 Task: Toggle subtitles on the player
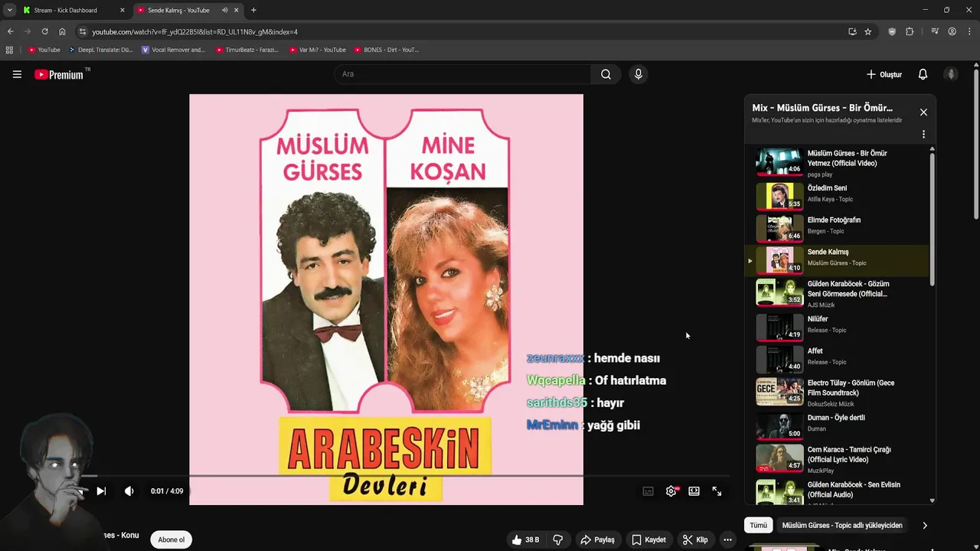point(648,491)
